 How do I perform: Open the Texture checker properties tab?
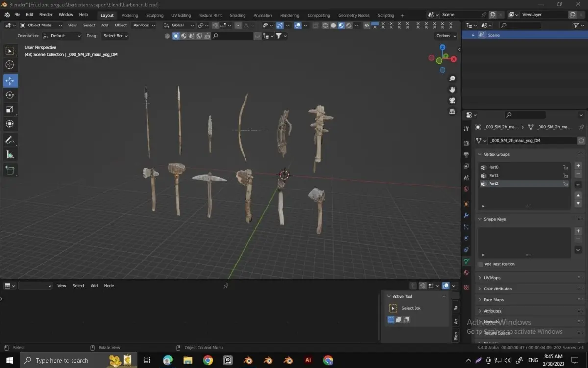point(466,287)
